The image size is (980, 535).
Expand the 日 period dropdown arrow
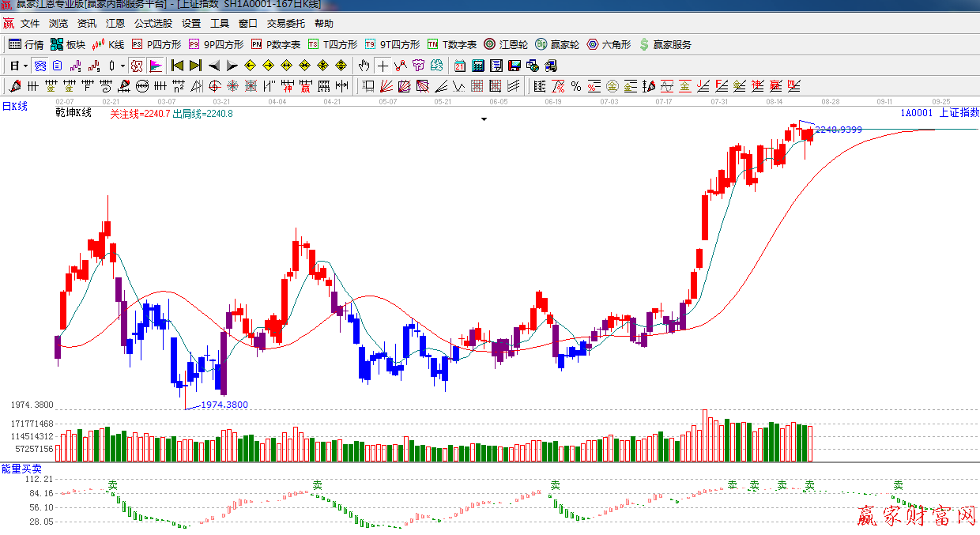pos(25,66)
